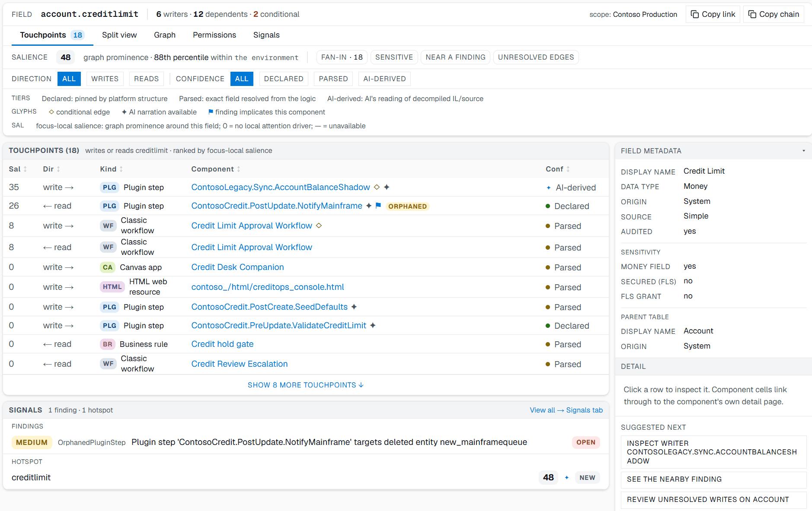The height and width of the screenshot is (511, 812).
Task: Click the OPEN status badge on finding
Action: pyautogui.click(x=586, y=442)
